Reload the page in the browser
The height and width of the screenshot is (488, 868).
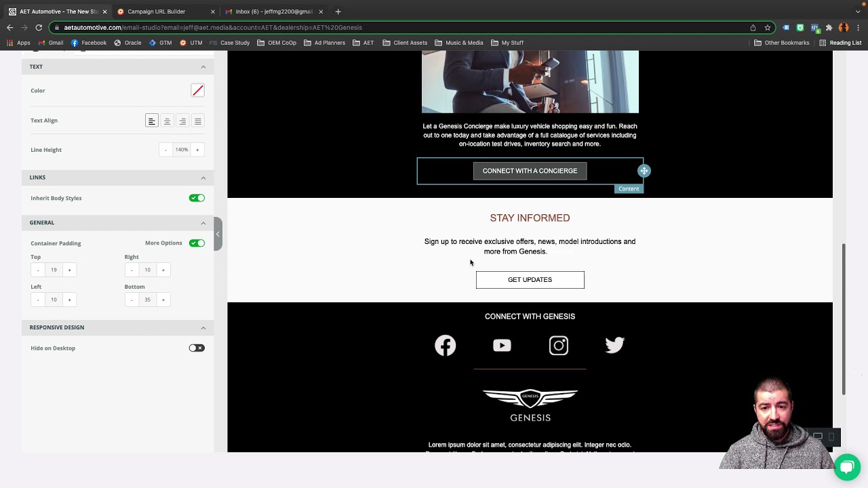point(39,28)
